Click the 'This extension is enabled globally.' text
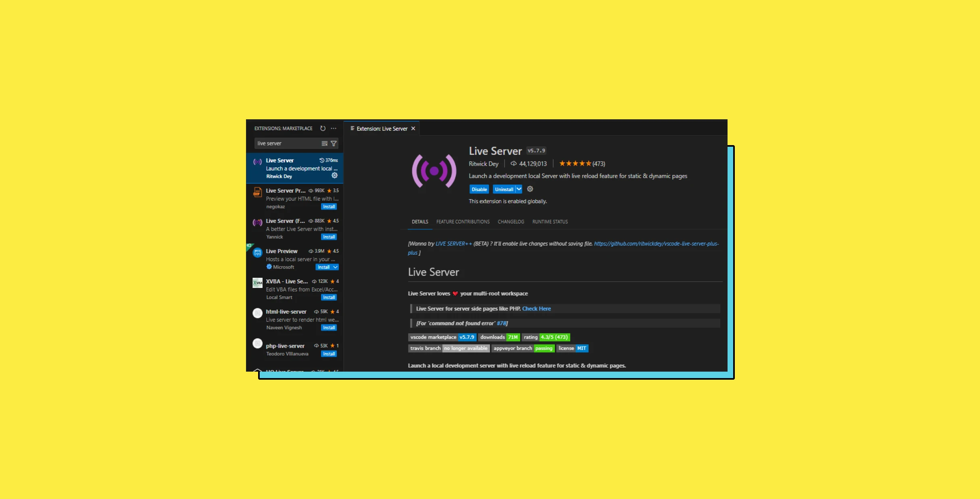The height and width of the screenshot is (499, 980). [x=508, y=202]
